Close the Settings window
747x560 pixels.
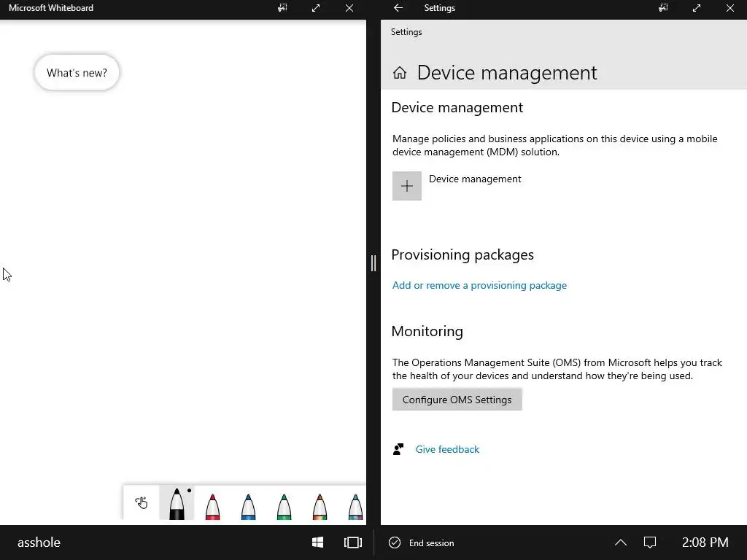click(729, 8)
